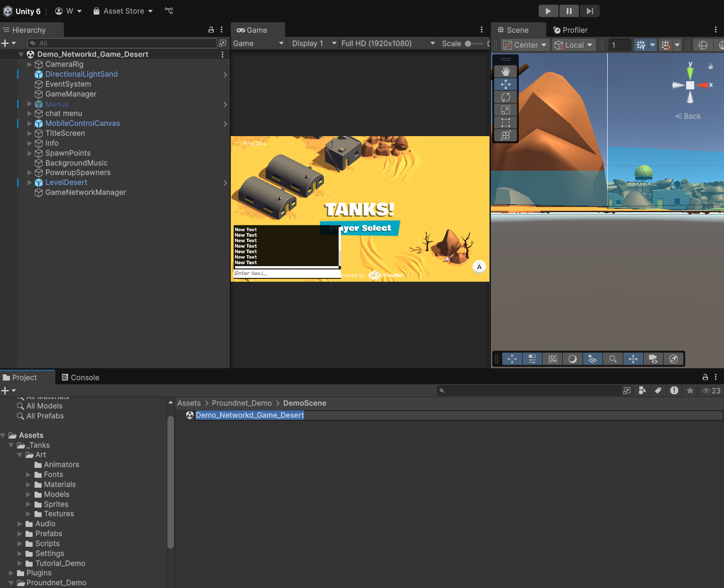Click the Back view label
Viewport: 724px width, 588px height.
688,116
